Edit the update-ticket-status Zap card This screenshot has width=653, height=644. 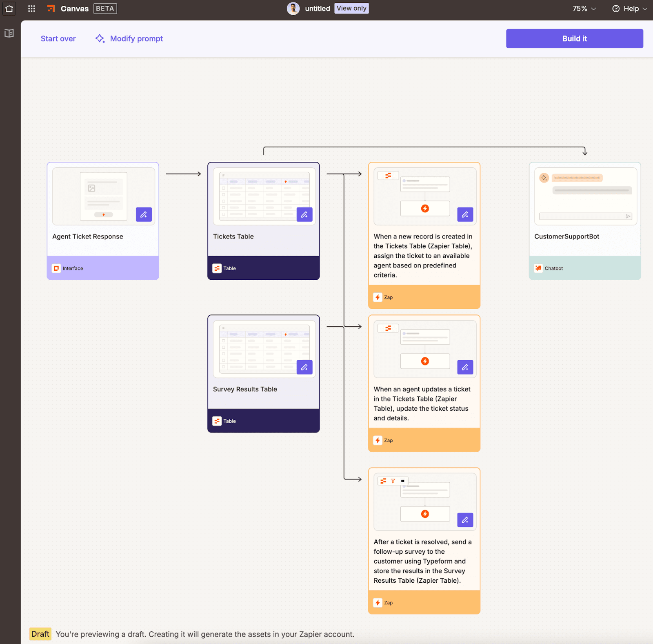tap(465, 367)
